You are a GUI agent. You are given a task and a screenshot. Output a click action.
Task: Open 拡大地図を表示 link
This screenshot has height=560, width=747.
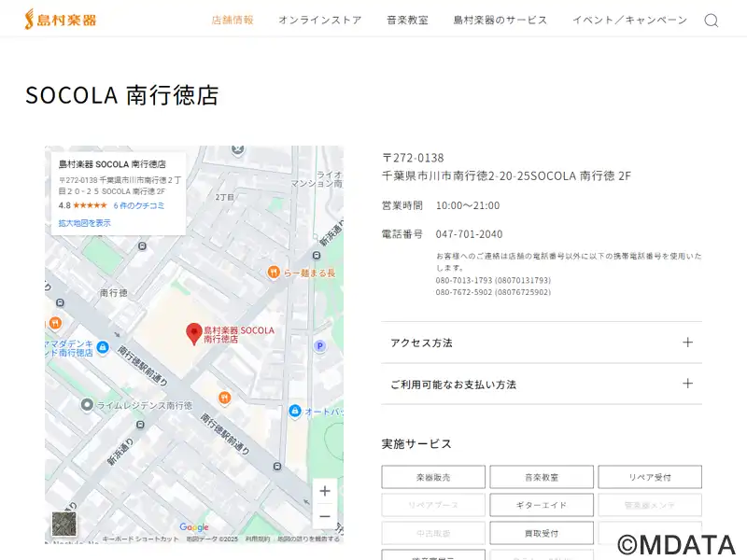pyautogui.click(x=85, y=223)
